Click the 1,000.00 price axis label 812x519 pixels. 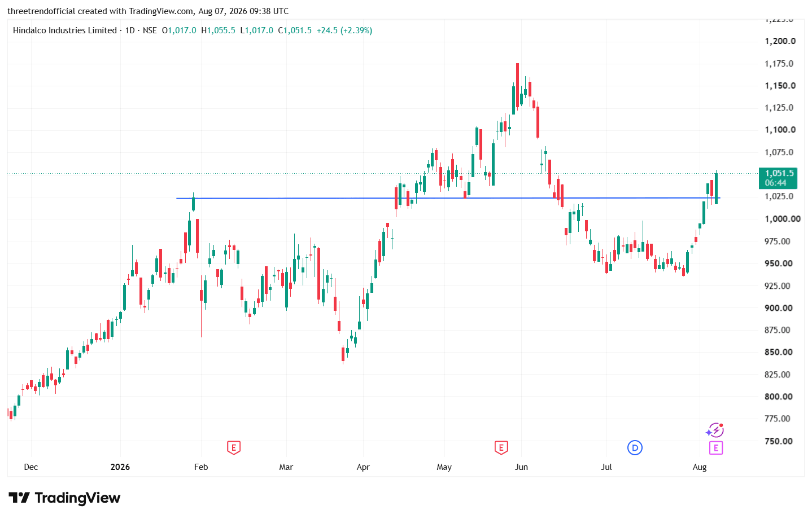point(783,219)
